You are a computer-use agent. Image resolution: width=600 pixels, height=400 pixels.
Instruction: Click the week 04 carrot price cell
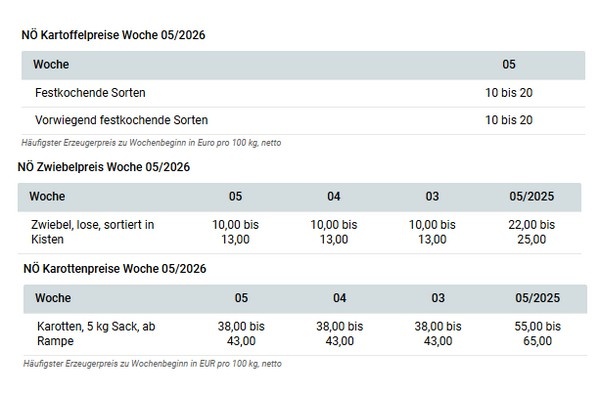point(340,334)
